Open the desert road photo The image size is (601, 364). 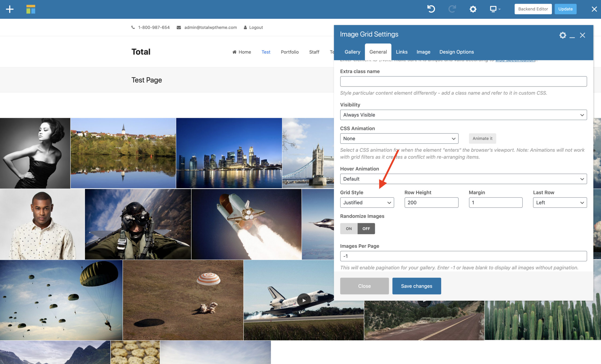pyautogui.click(x=424, y=320)
